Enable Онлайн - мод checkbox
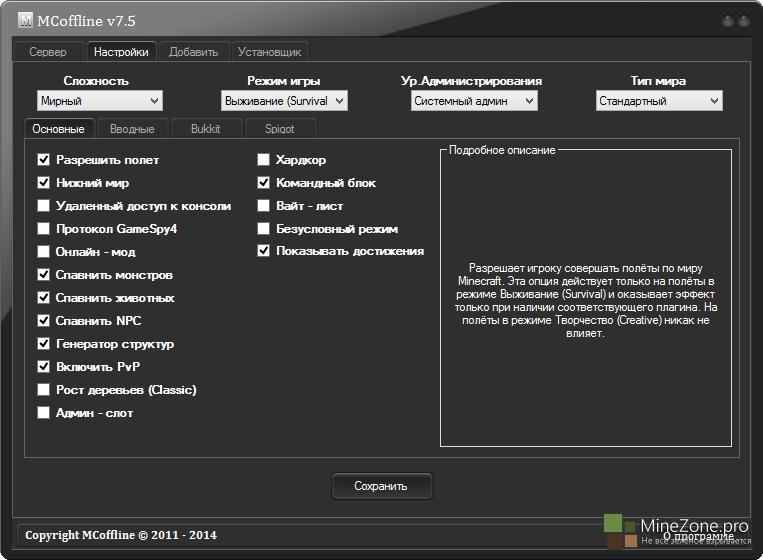 44,252
